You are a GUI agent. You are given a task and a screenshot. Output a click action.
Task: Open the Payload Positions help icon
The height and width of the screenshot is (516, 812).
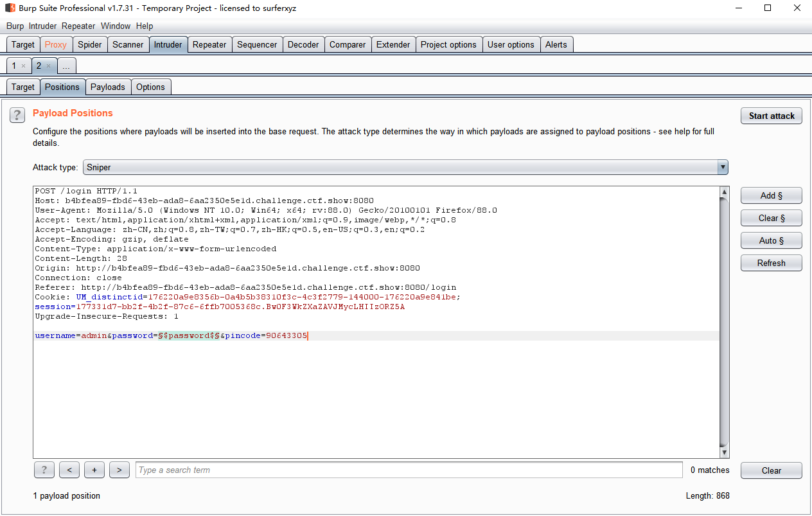pos(17,115)
